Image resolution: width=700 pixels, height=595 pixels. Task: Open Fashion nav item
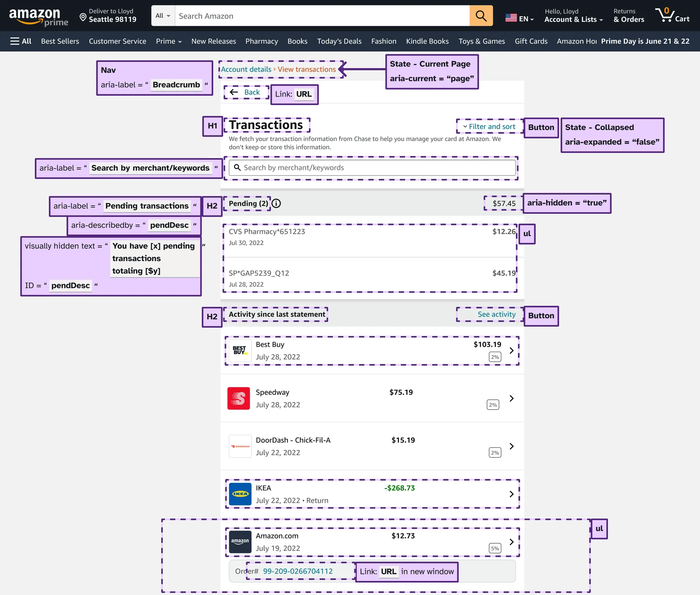[x=384, y=41]
